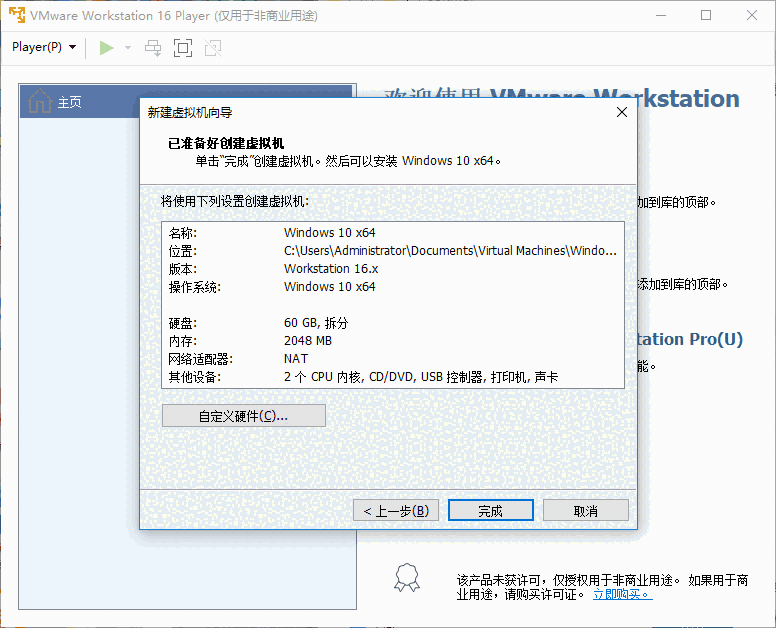Click the green power-on play icon
The image size is (776, 628).
coord(106,48)
